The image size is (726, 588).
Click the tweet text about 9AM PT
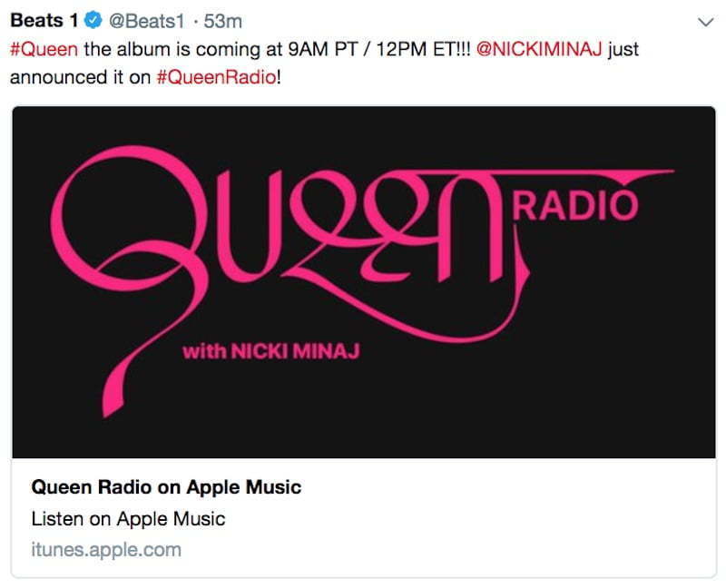[324, 63]
